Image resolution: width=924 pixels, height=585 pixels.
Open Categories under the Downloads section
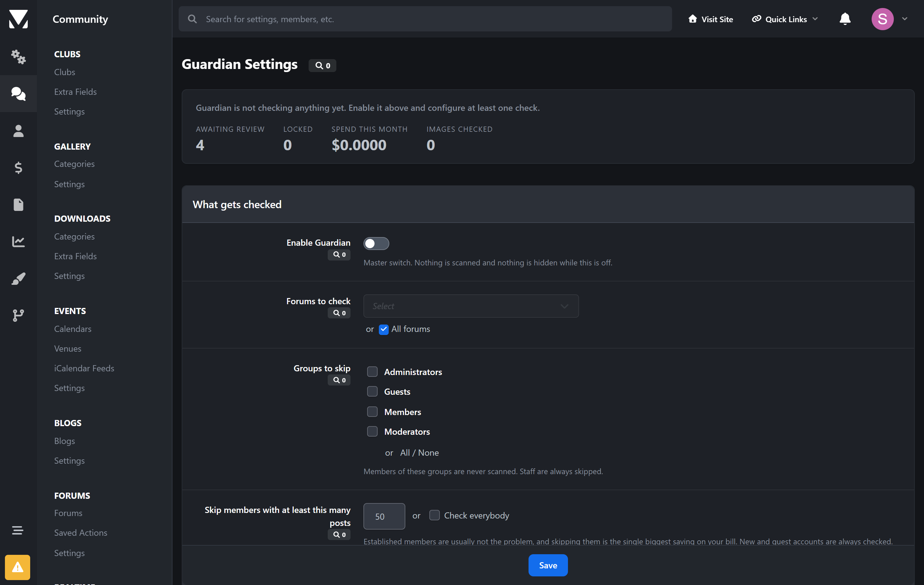pyautogui.click(x=74, y=237)
